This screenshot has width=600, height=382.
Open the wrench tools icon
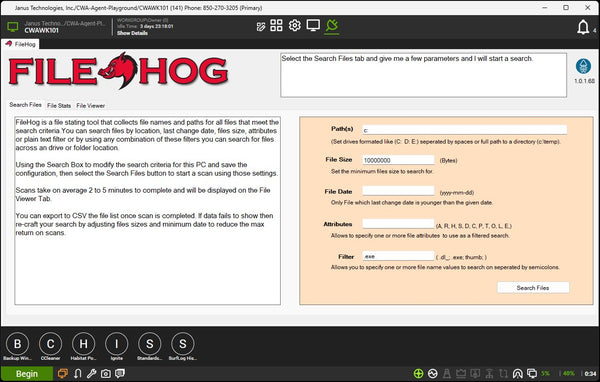pyautogui.click(x=91, y=373)
